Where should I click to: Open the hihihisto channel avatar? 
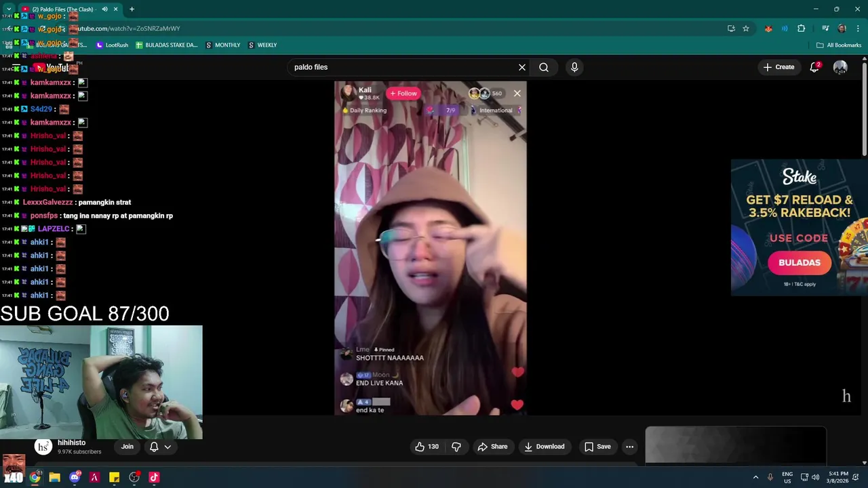(x=43, y=447)
